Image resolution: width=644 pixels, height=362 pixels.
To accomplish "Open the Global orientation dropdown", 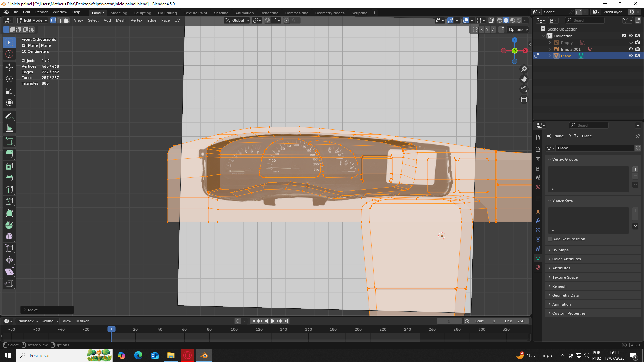I will point(237,20).
